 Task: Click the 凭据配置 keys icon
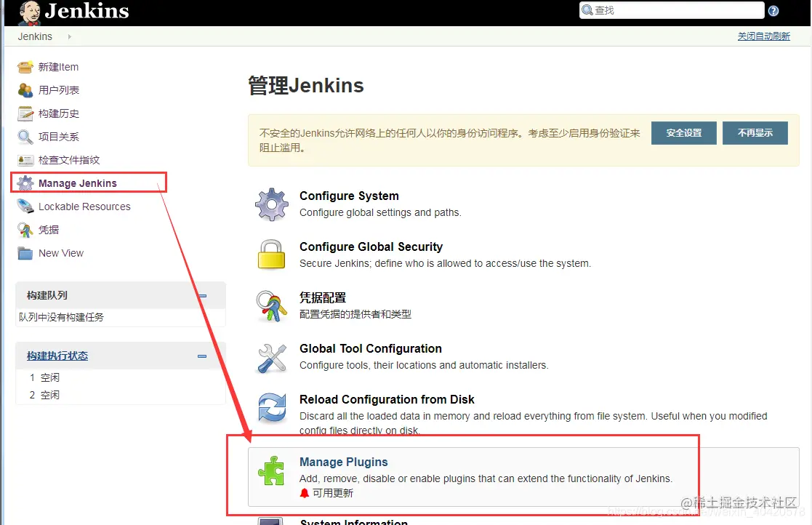click(272, 306)
